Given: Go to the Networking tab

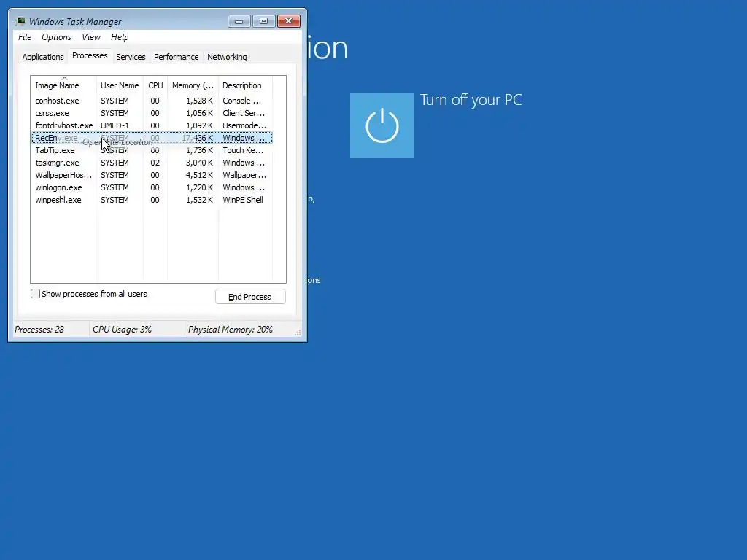Looking at the screenshot, I should click(227, 57).
